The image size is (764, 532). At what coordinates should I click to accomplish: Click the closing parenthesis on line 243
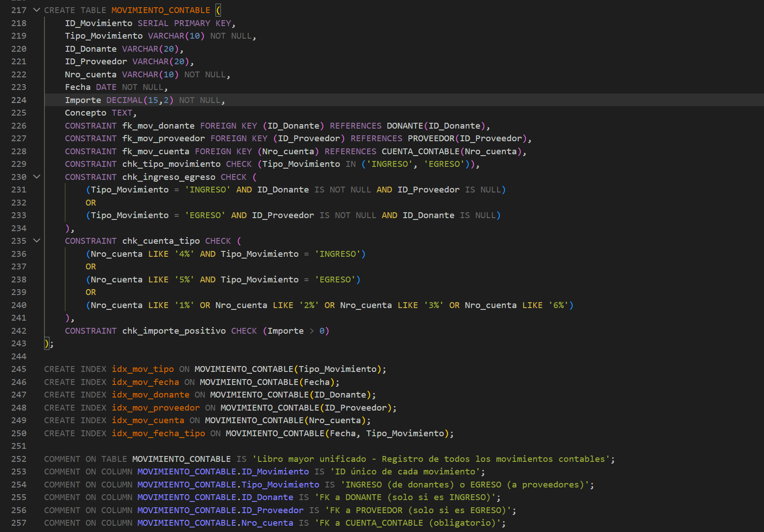[46, 344]
